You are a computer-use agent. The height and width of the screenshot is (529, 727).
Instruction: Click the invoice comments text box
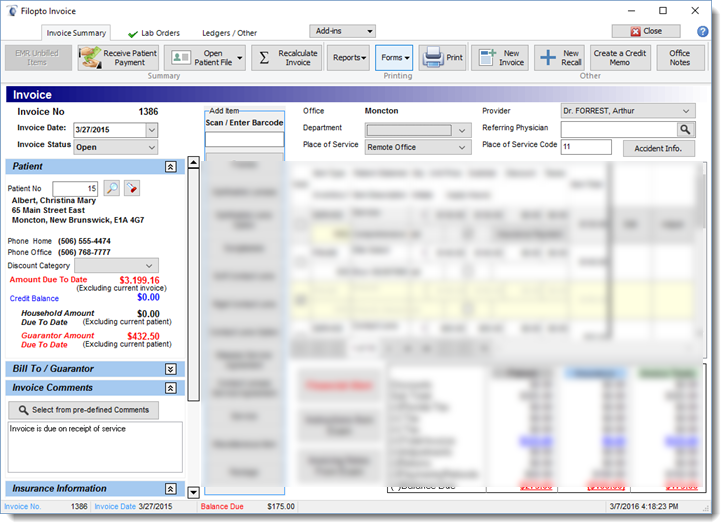click(95, 447)
